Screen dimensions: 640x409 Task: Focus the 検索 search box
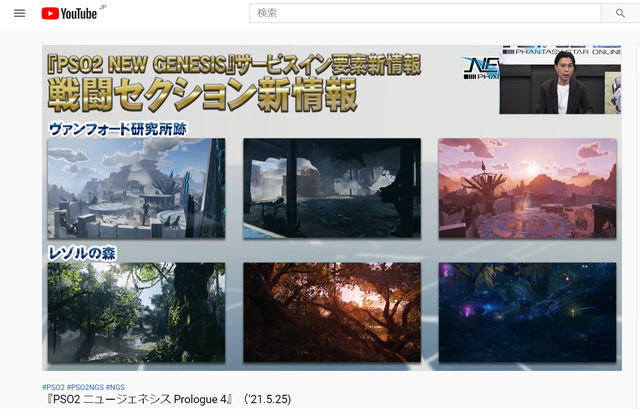click(425, 13)
